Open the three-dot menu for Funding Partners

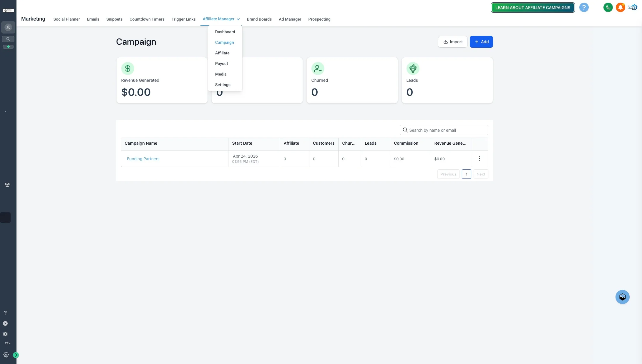click(x=480, y=159)
